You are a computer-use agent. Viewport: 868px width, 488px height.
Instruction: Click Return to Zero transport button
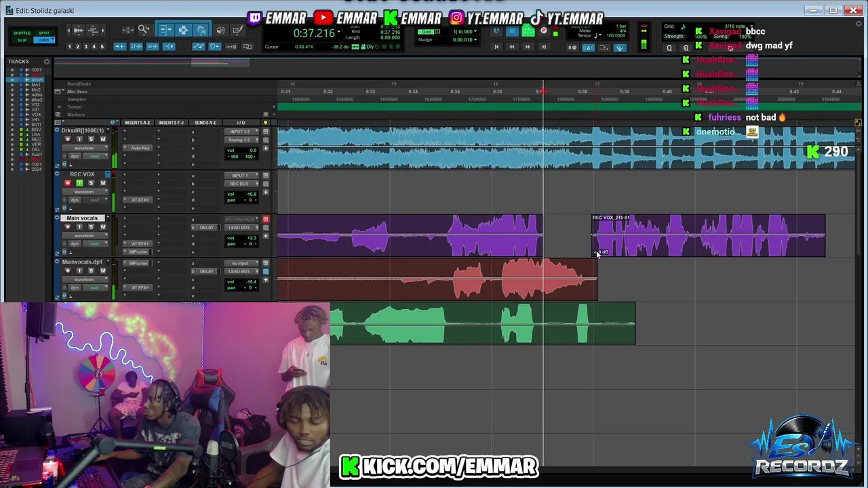point(496,47)
